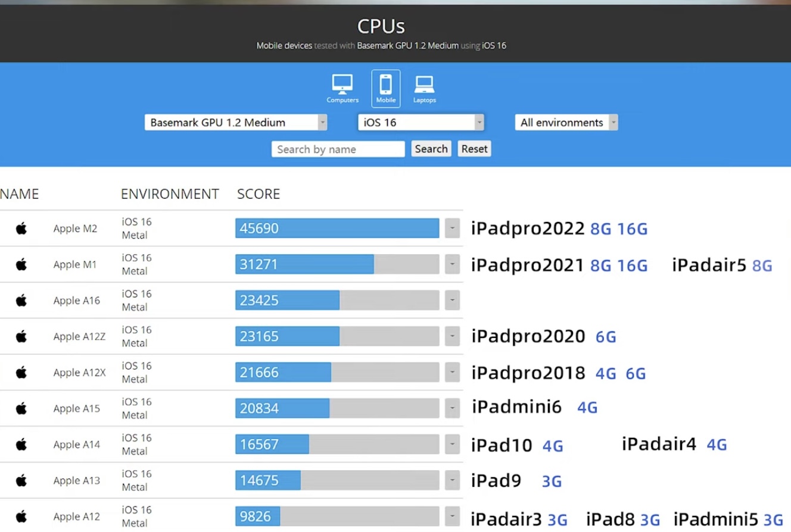
Task: Open the Basemark GPU 1.2 Medium benchmark dropdown
Action: coord(236,123)
